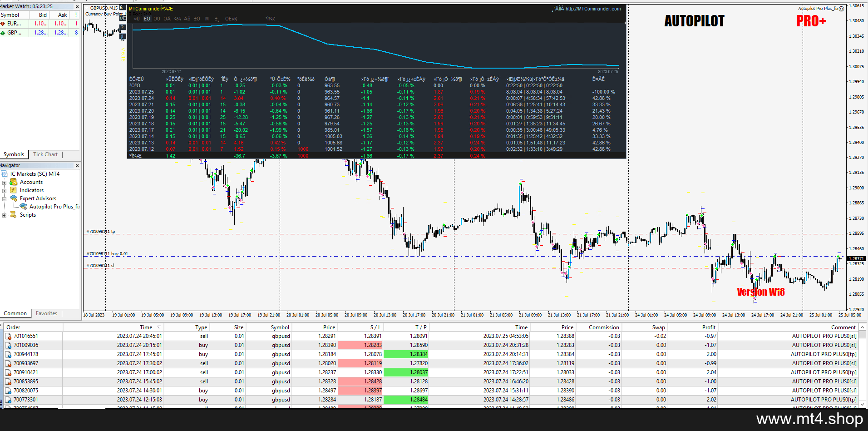Click order number 701016551 in the list
868x431 pixels.
[x=26, y=336]
